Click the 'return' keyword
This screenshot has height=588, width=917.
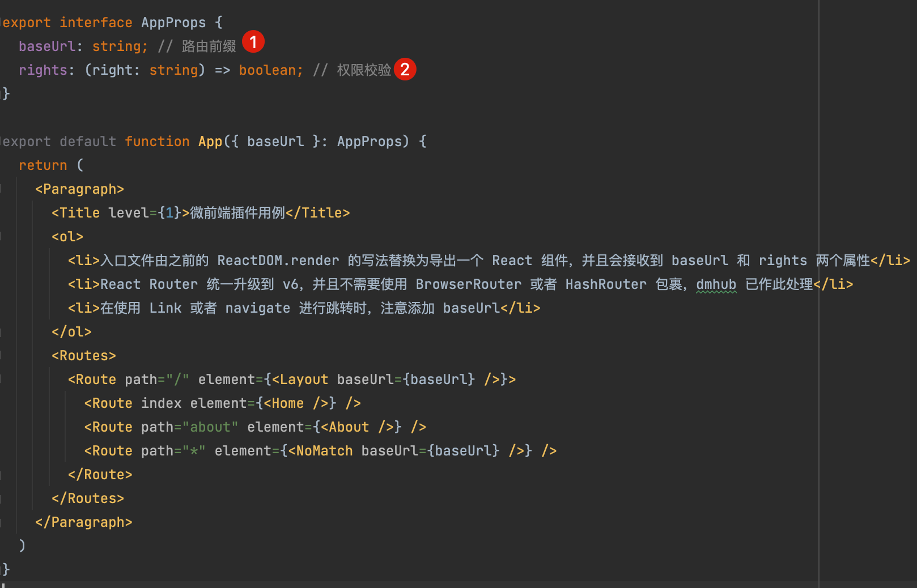[x=43, y=165]
